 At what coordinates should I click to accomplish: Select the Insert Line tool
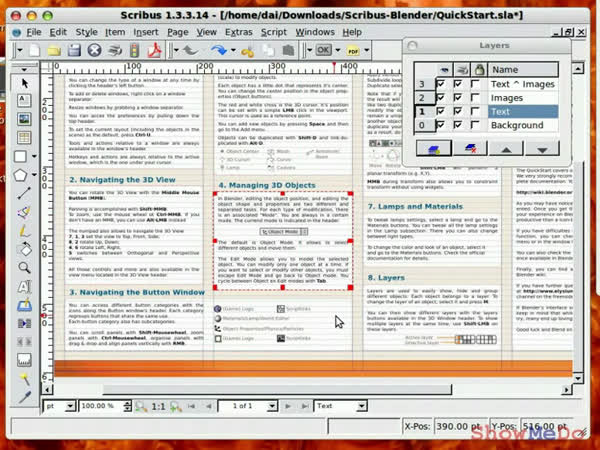(x=24, y=193)
